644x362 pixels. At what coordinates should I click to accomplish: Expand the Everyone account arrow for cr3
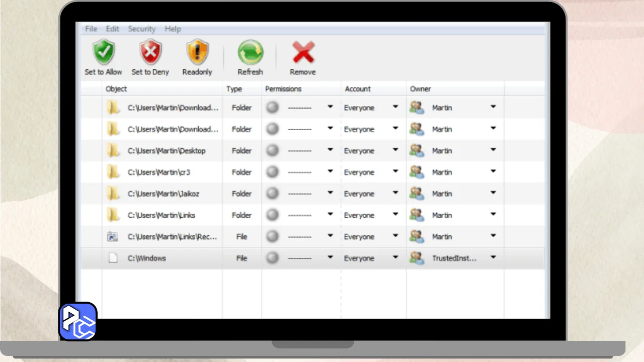[x=395, y=171]
